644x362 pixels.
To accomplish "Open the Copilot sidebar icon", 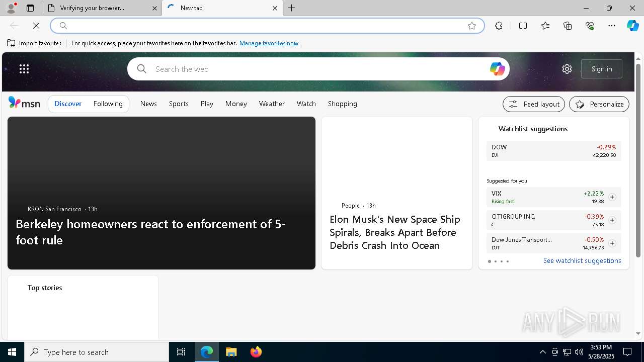I will pyautogui.click(x=633, y=26).
